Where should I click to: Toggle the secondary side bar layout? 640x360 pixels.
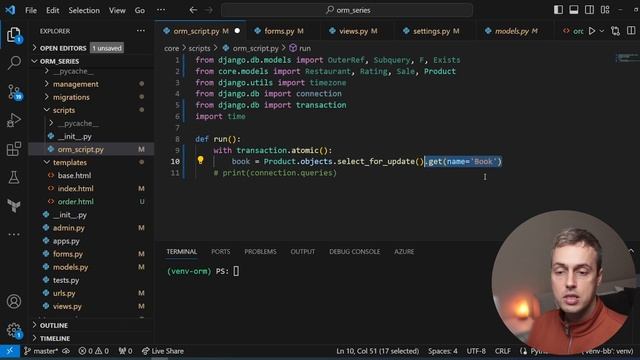589,10
